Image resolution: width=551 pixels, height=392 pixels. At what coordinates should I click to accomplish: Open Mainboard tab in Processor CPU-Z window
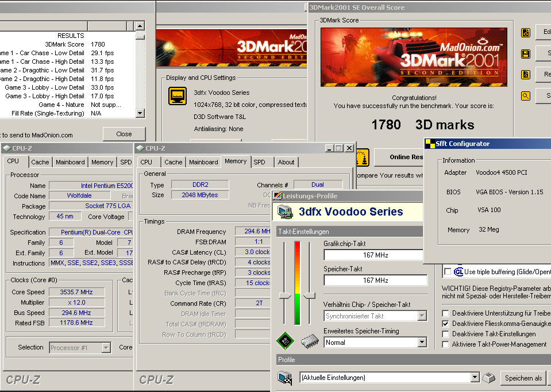coord(70,162)
